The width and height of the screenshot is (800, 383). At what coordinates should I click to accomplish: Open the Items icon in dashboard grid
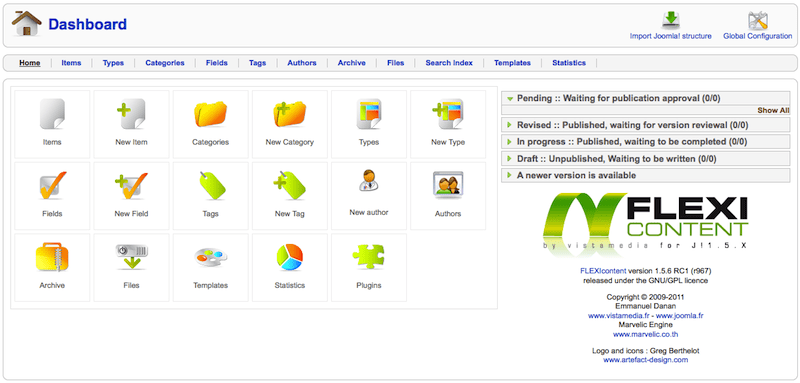(x=52, y=114)
